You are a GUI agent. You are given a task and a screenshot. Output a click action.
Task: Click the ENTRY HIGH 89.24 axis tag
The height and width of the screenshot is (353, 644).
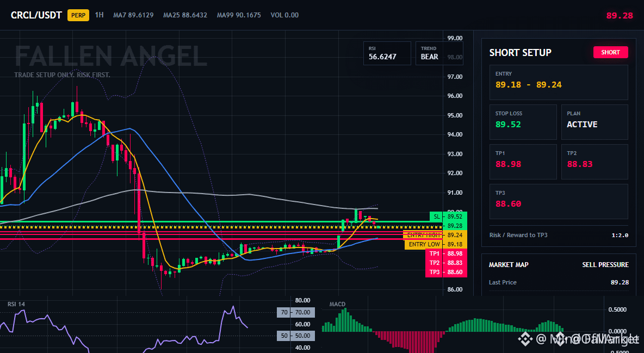[435, 235]
